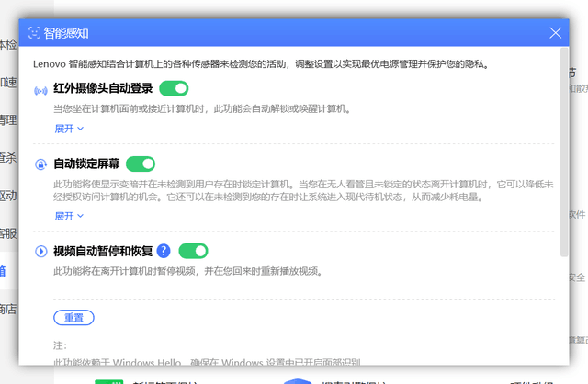The width and height of the screenshot is (588, 384).
Task: Select the 自动锁定屏幕 heading text
Action: [x=86, y=164]
